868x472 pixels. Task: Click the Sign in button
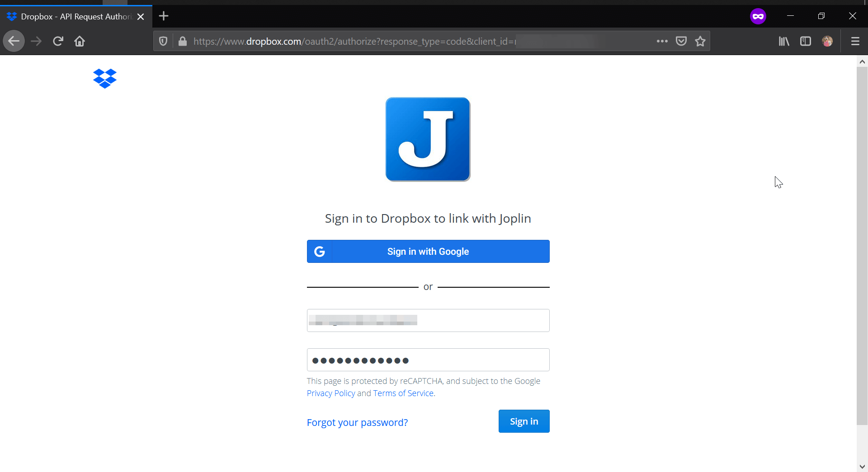[x=524, y=421]
